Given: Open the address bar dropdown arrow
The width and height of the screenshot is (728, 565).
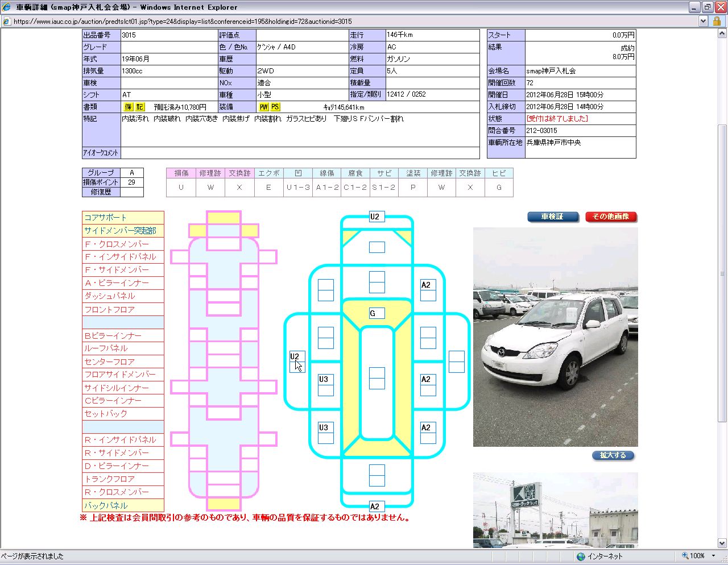Looking at the screenshot, I should 703,21.
